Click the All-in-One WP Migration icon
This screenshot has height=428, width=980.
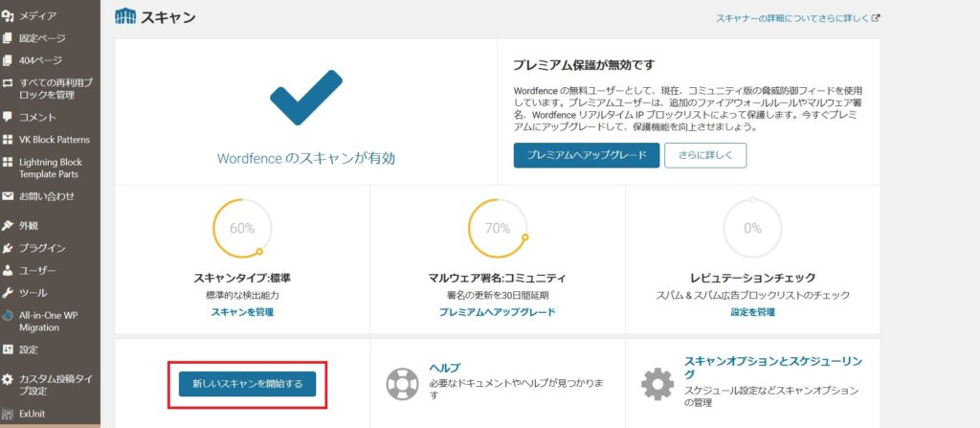point(8,315)
